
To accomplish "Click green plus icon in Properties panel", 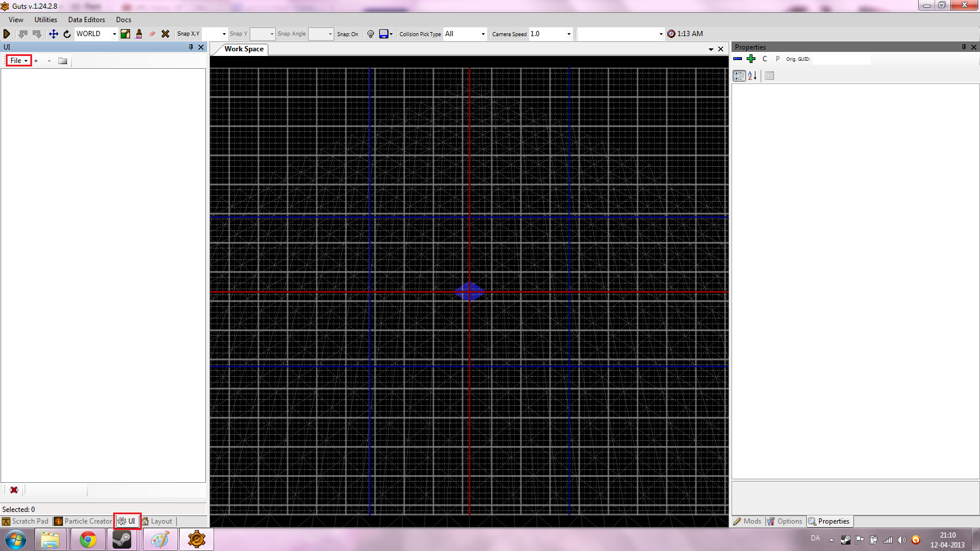I will (751, 59).
